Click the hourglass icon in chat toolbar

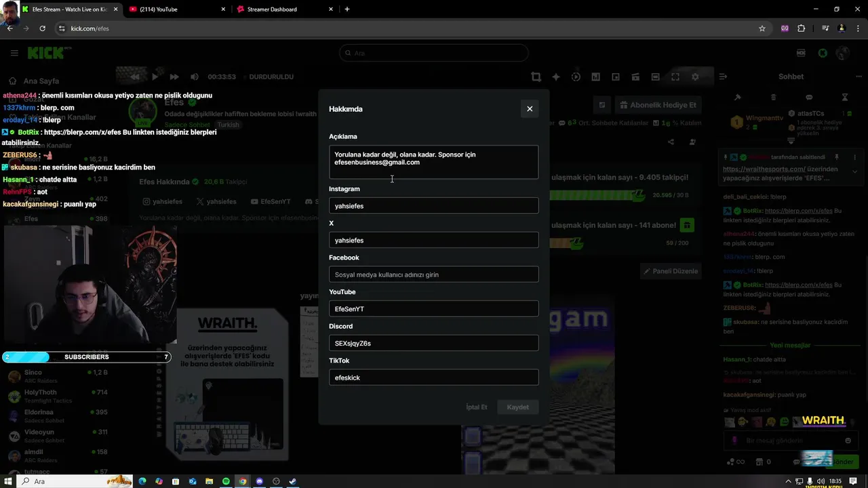(845, 98)
